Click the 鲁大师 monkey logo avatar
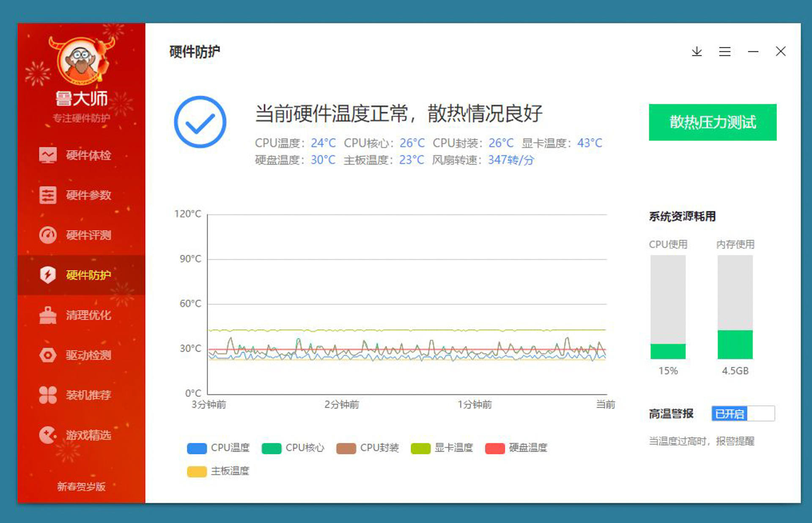This screenshot has height=523, width=812. point(81,61)
